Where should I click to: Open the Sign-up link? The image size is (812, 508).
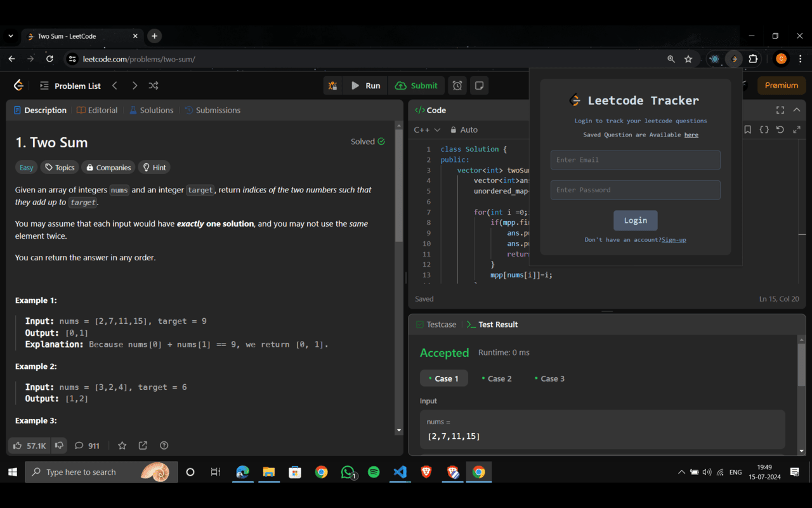(x=674, y=240)
